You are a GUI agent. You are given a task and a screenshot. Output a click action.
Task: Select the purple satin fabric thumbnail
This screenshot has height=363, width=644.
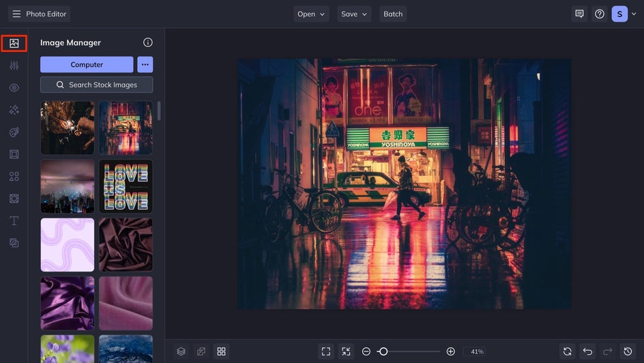[68, 303]
